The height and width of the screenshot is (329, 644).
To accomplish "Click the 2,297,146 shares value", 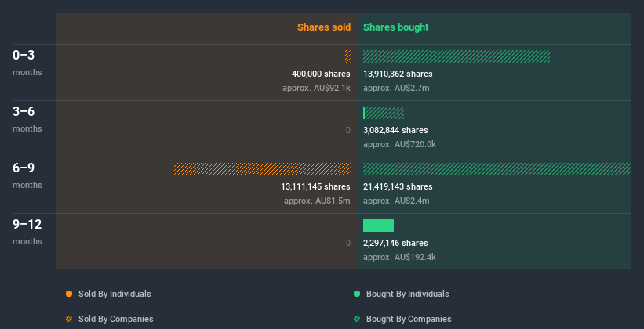I will click(x=395, y=243).
